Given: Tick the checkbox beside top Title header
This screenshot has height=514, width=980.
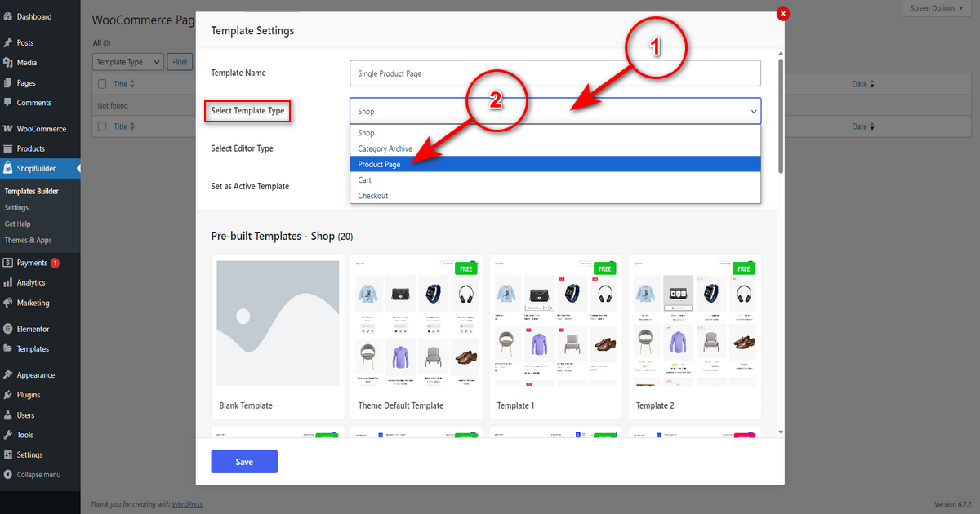Looking at the screenshot, I should [x=102, y=84].
